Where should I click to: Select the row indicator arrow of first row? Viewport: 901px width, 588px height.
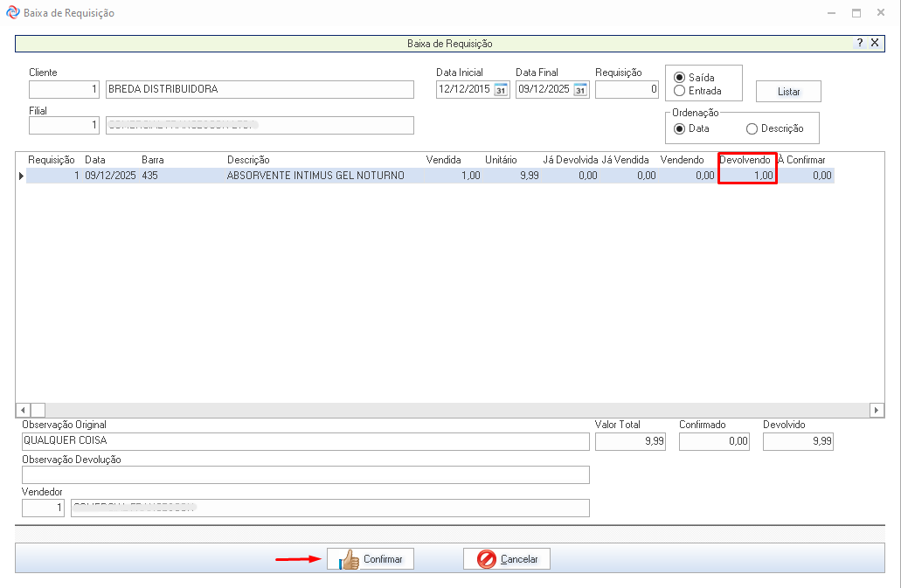[21, 176]
